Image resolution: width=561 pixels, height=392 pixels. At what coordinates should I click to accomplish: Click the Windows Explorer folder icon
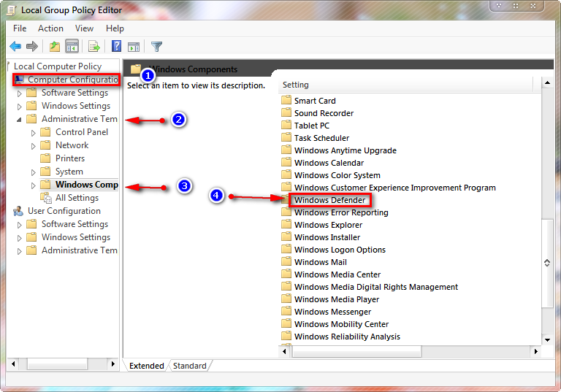point(286,225)
